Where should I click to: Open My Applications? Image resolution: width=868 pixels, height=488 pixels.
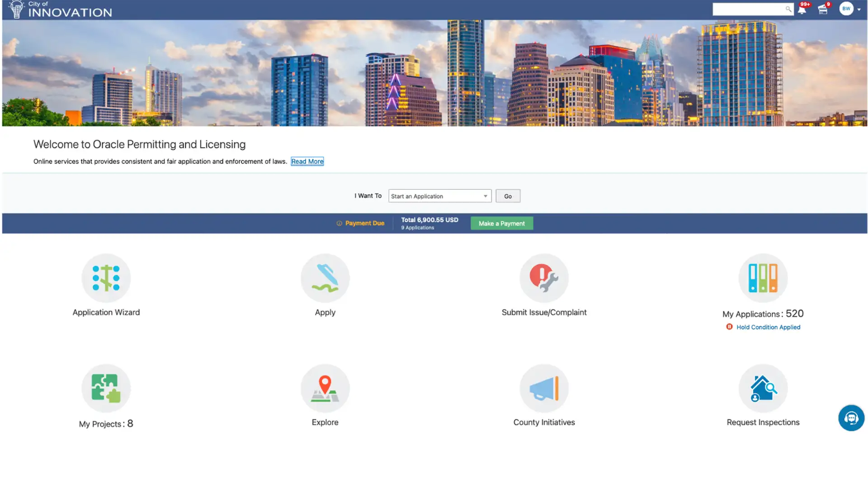(x=763, y=278)
